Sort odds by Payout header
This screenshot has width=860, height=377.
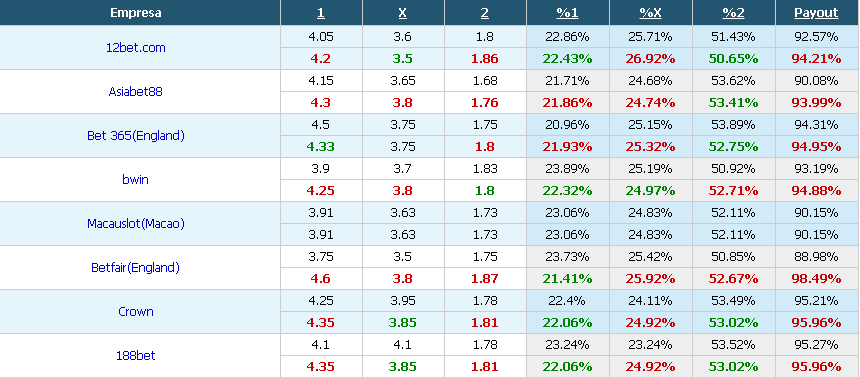point(817,13)
